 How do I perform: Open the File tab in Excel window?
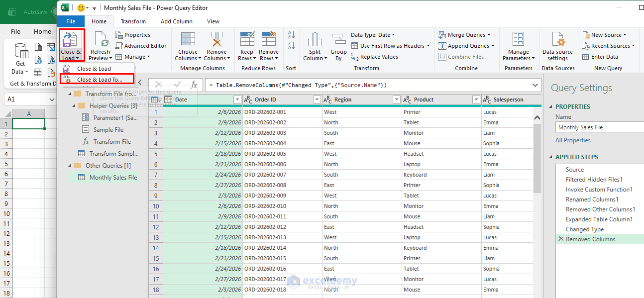tap(16, 31)
